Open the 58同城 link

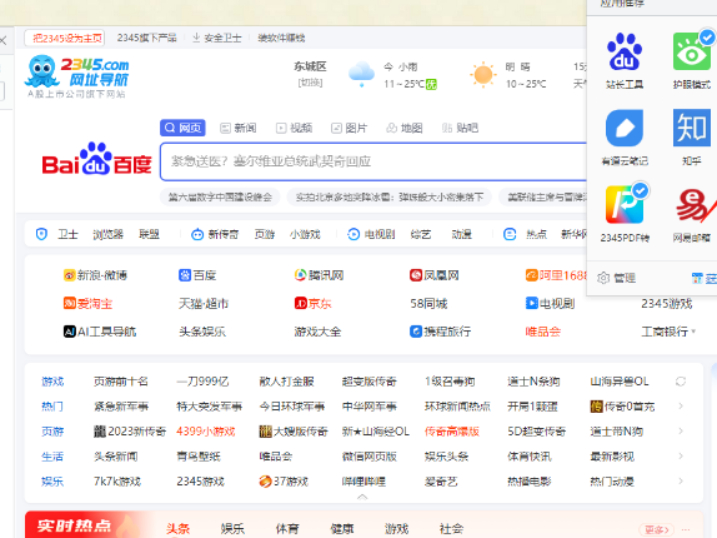428,304
